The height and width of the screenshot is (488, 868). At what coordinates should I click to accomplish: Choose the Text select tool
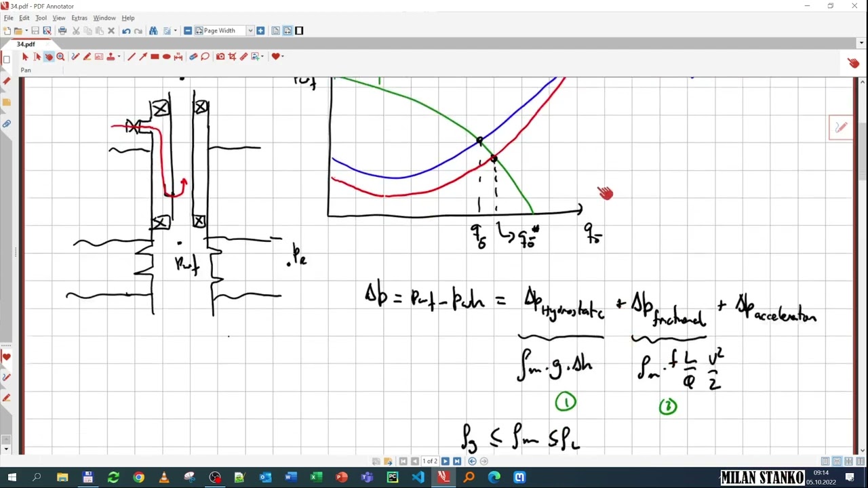click(x=37, y=56)
